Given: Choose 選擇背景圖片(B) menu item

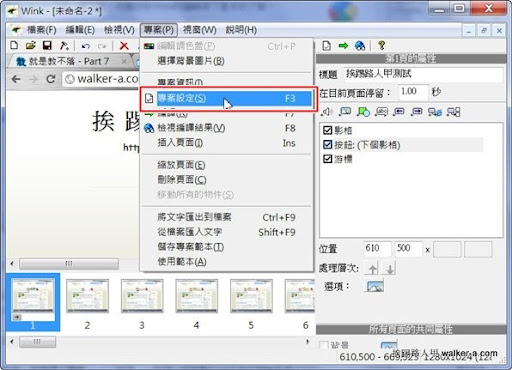Looking at the screenshot, I should pos(227,61).
